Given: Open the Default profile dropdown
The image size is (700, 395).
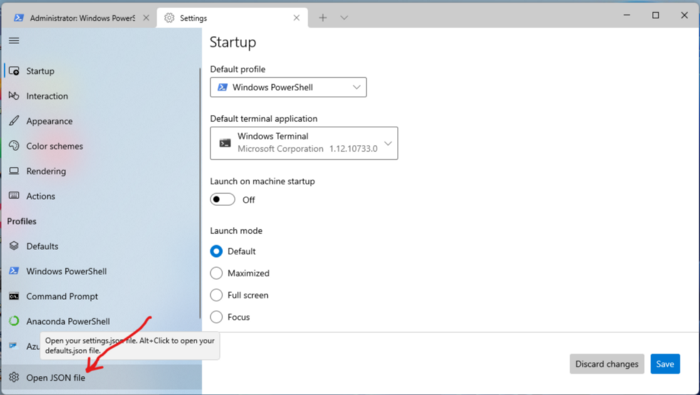Looking at the screenshot, I should [288, 87].
